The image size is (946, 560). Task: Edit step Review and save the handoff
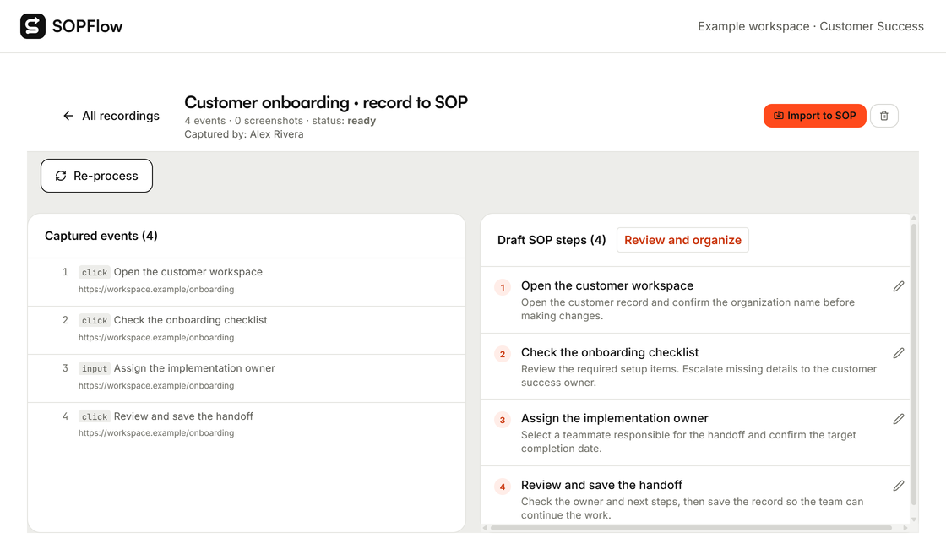[x=899, y=486]
